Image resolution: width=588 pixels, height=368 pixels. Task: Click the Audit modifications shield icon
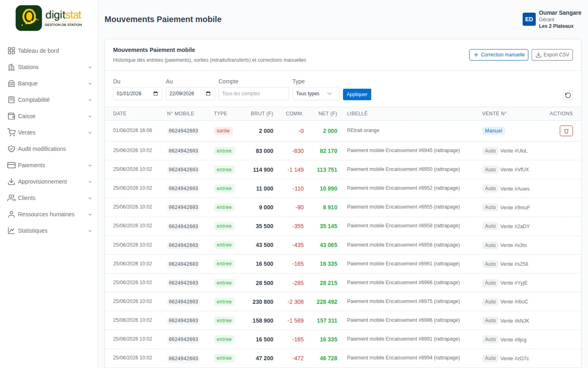point(11,149)
